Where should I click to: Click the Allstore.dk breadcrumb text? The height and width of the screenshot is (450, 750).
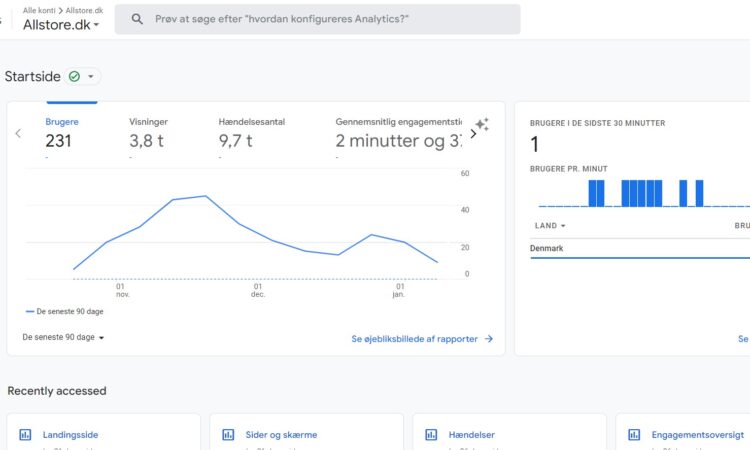click(84, 10)
